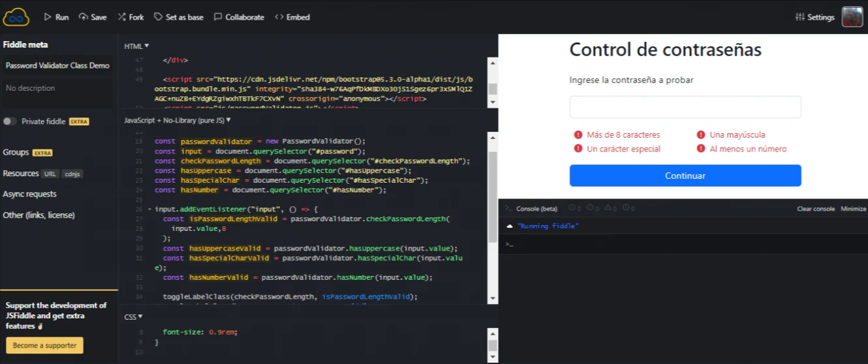Click the cdnjs resources badge
The image size is (868, 364).
(72, 174)
